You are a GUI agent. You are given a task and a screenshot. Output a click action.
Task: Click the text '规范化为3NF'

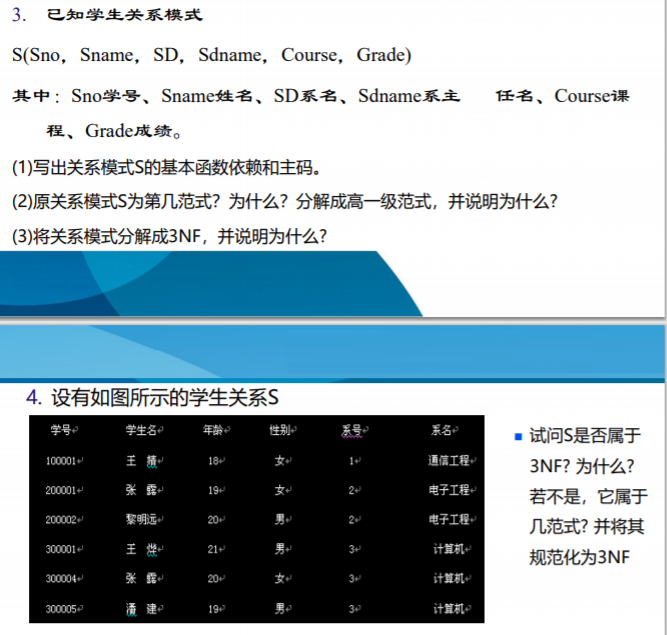pyautogui.click(x=579, y=557)
